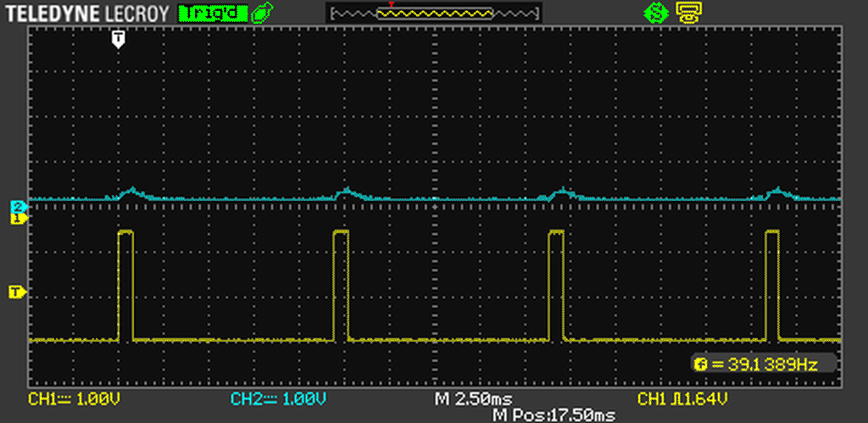Click the yellow trigger level marker T
868x423 pixels.
[18, 292]
